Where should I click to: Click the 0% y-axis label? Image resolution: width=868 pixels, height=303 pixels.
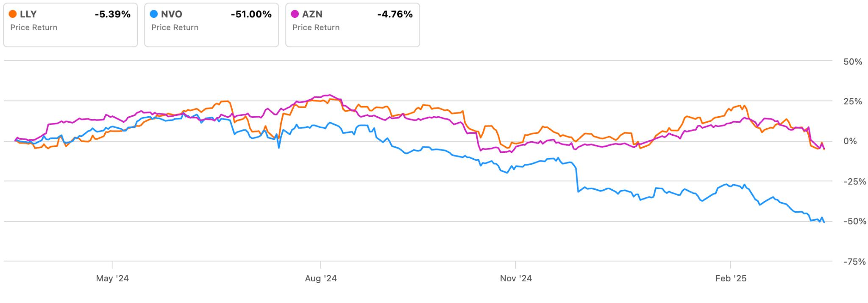(850, 142)
